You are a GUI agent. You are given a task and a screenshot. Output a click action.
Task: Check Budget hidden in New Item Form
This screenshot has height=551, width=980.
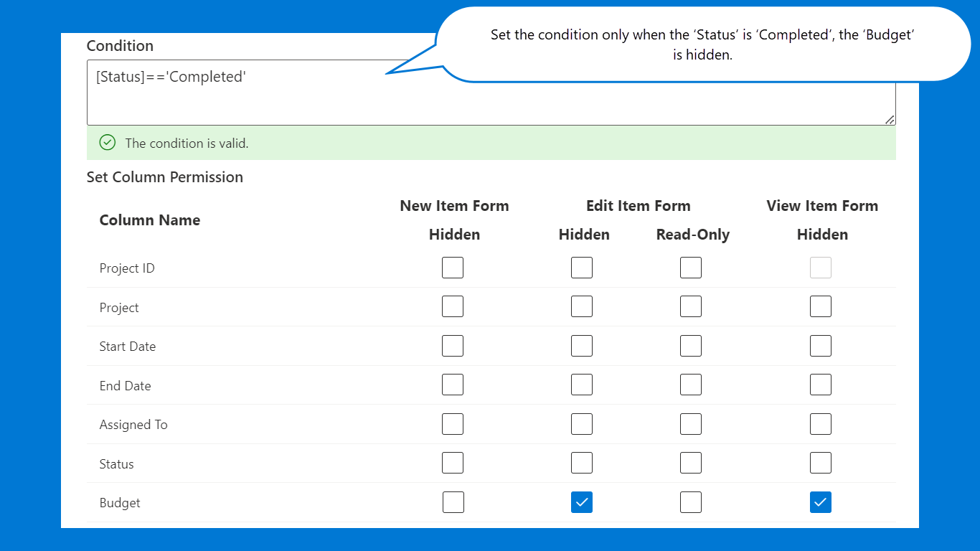click(453, 502)
